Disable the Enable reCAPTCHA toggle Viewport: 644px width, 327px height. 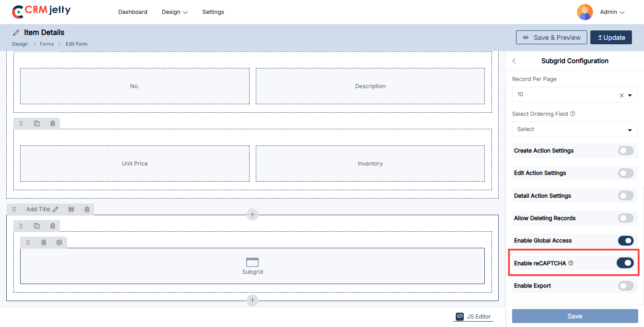(x=625, y=263)
